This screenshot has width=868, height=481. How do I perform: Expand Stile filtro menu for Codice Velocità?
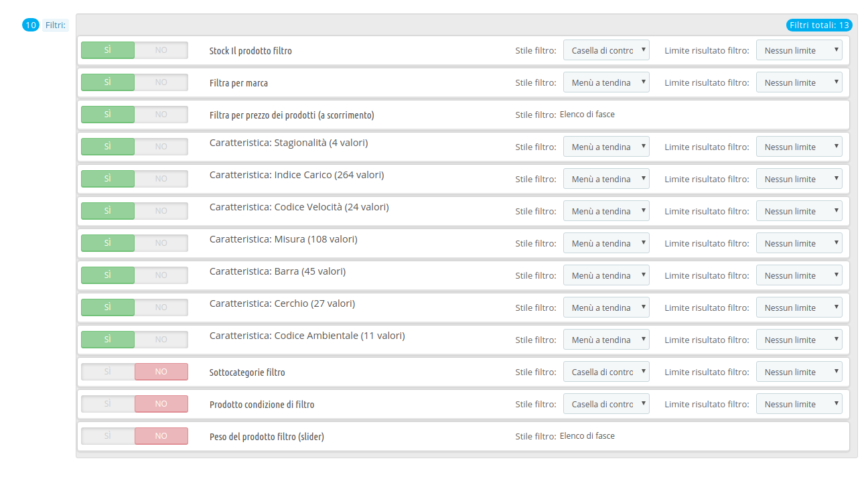606,211
